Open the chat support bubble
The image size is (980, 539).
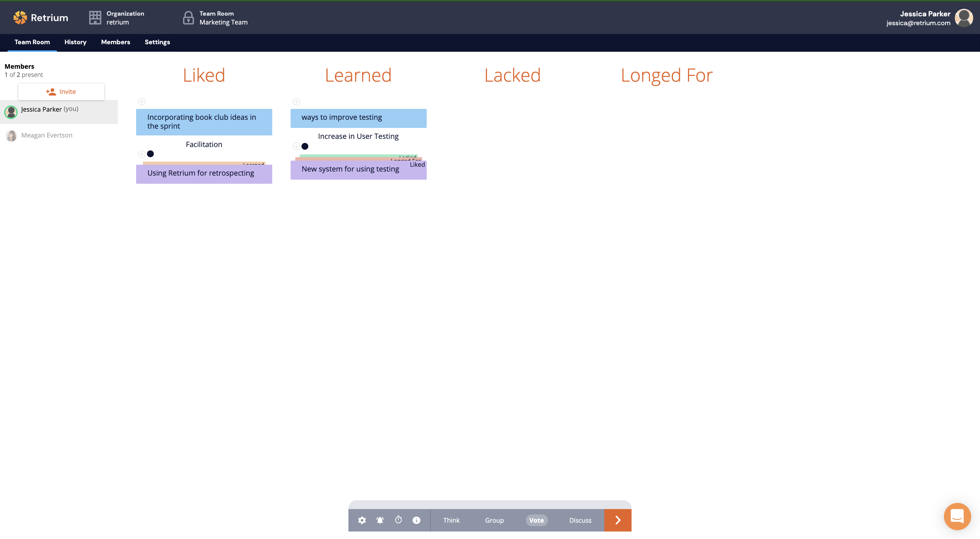pyautogui.click(x=957, y=516)
